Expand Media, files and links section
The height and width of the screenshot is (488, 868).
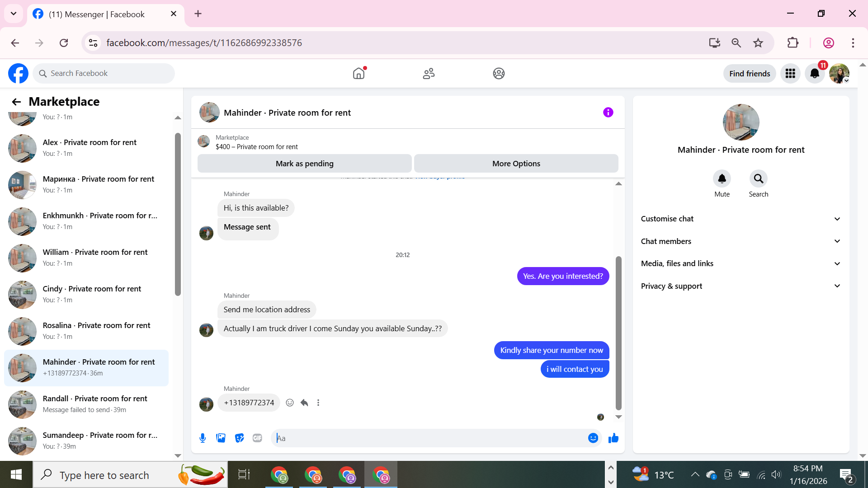coord(741,263)
